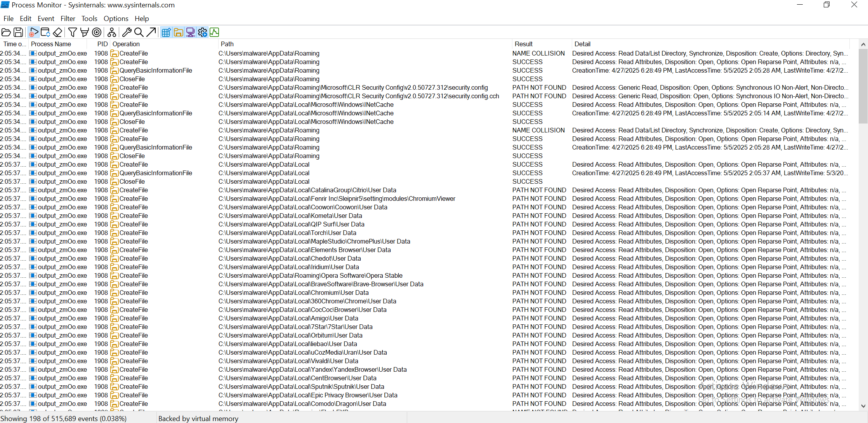Open the Tools menu
The height and width of the screenshot is (423, 868).
tap(89, 19)
